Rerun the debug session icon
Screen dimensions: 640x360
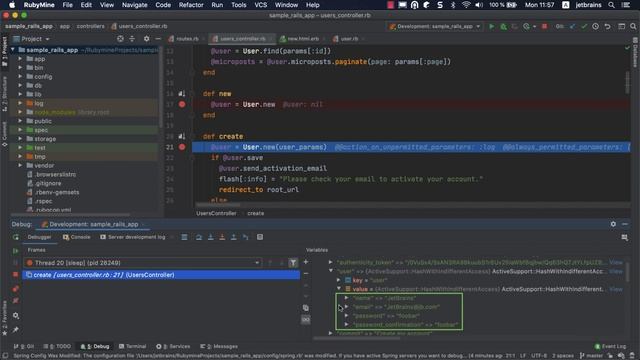[16, 237]
